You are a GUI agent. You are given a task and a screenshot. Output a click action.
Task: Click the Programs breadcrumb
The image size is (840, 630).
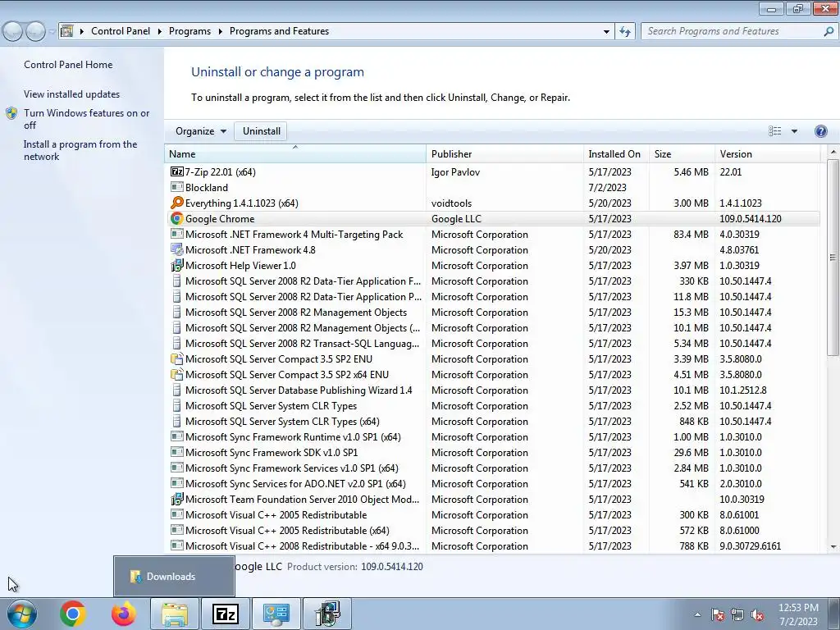189,32
